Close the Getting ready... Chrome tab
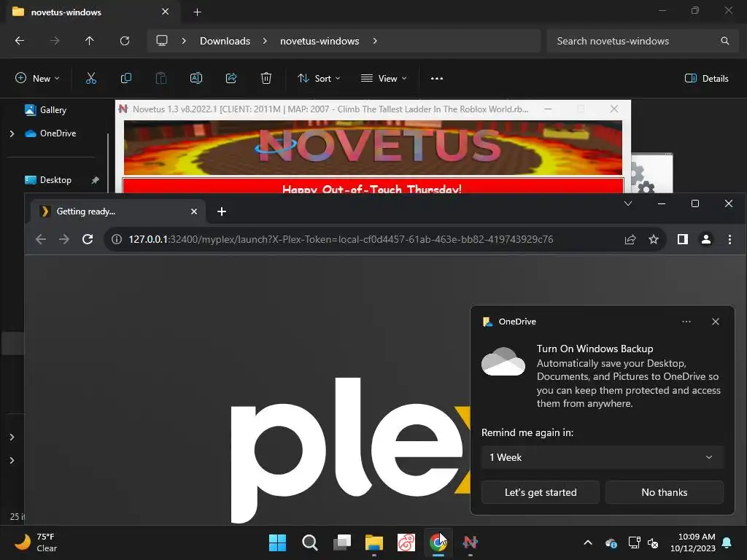The height and width of the screenshot is (560, 747). point(194,211)
